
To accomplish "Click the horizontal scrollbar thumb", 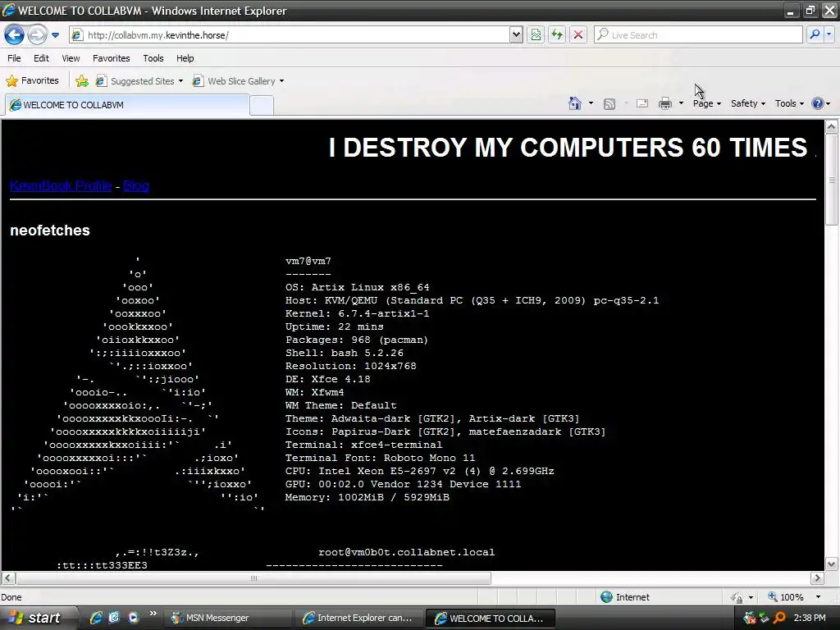I will 253,578.
